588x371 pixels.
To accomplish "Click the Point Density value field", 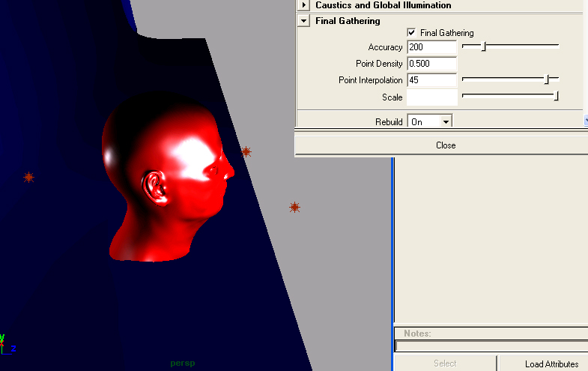I will click(431, 64).
